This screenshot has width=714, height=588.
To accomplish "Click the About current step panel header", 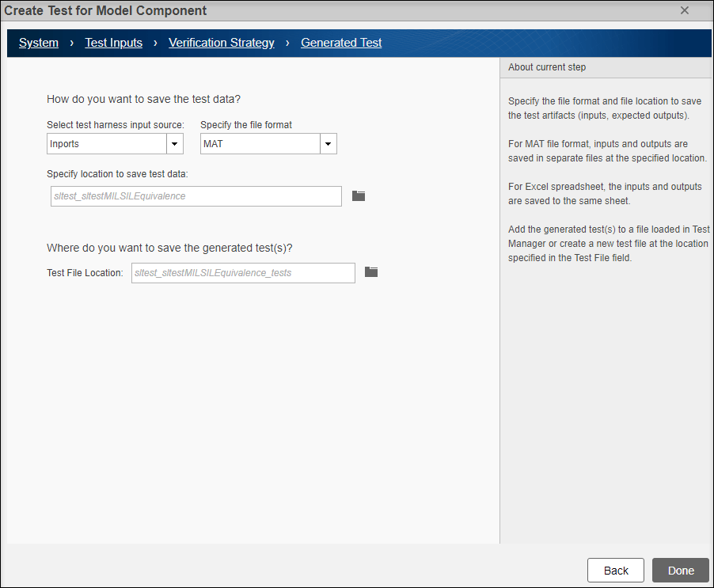I will (x=546, y=67).
